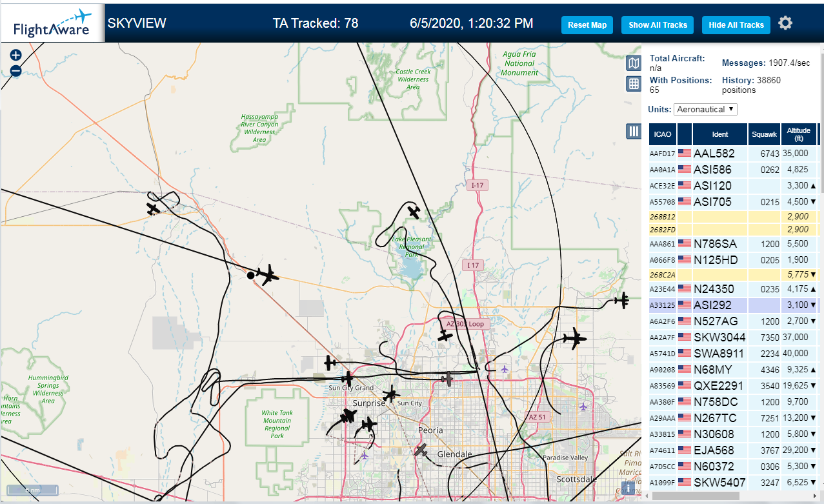
Task: Click the info icon on the map
Action: 628,488
